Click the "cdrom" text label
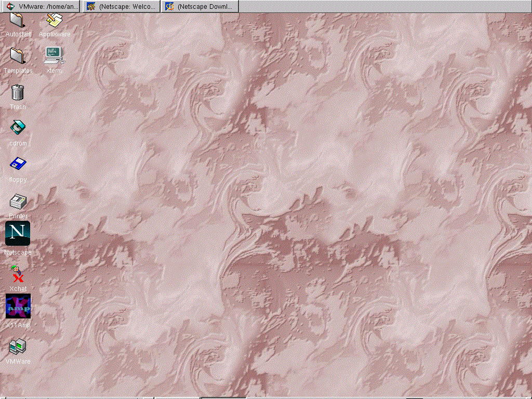 click(x=18, y=143)
